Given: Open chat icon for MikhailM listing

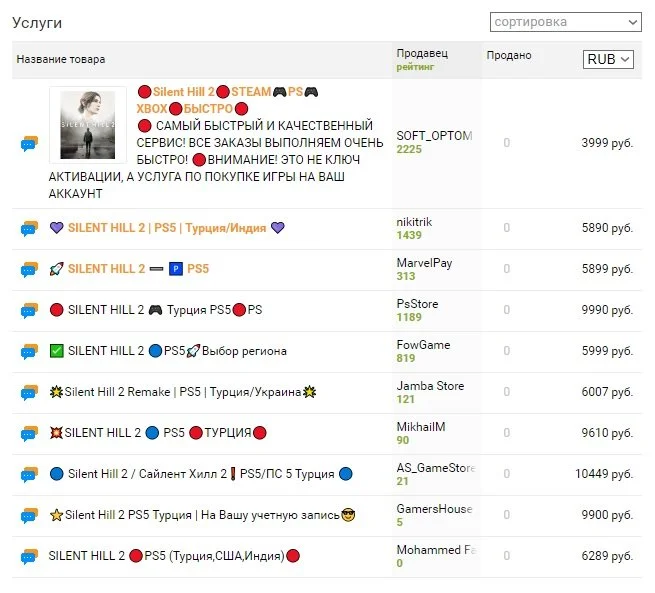Looking at the screenshot, I should 29,433.
